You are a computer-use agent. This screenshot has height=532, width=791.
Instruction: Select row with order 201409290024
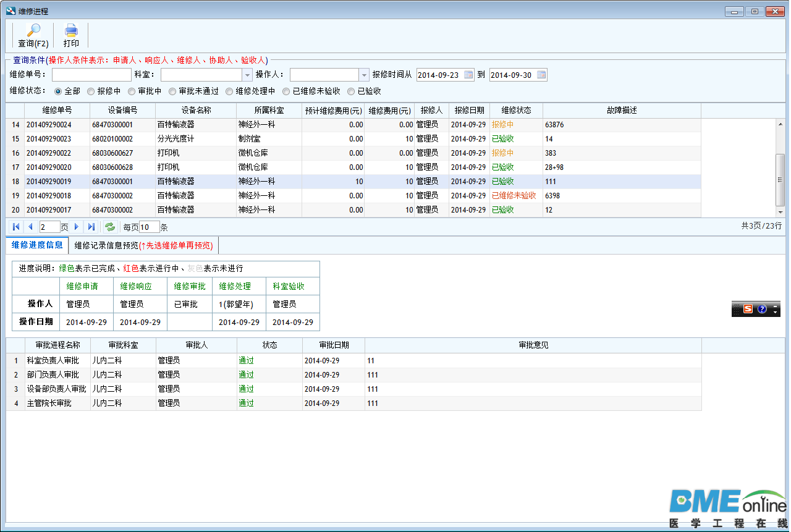[353, 125]
